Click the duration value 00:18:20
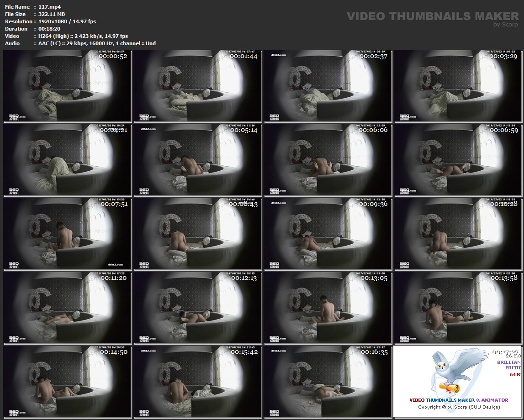This screenshot has width=524, height=420. coord(49,29)
